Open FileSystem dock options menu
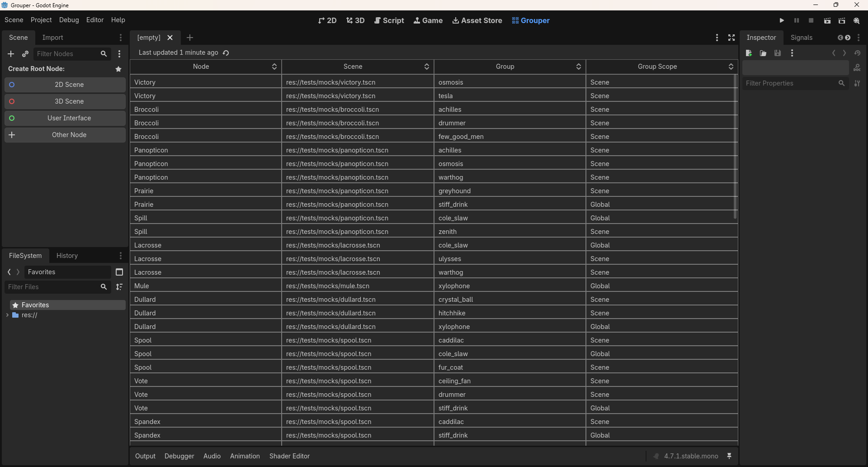The image size is (868, 467). [121, 256]
